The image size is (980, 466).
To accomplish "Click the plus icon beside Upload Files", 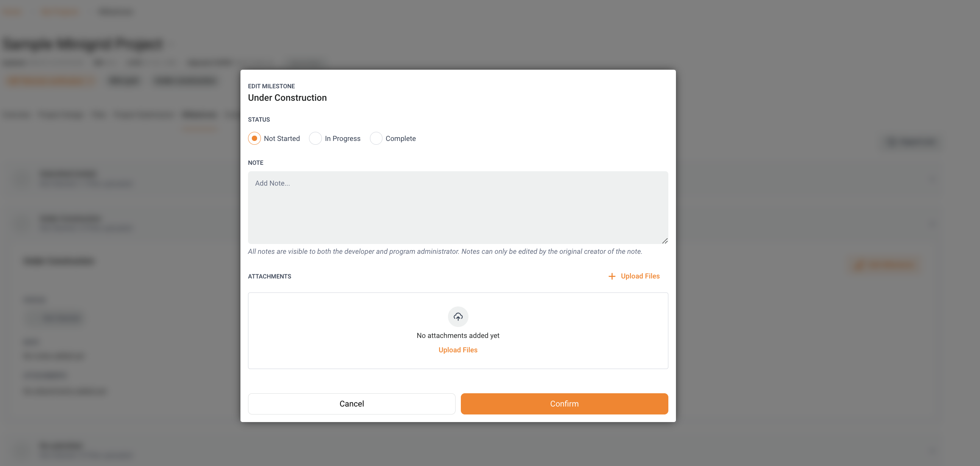I will [612, 277].
